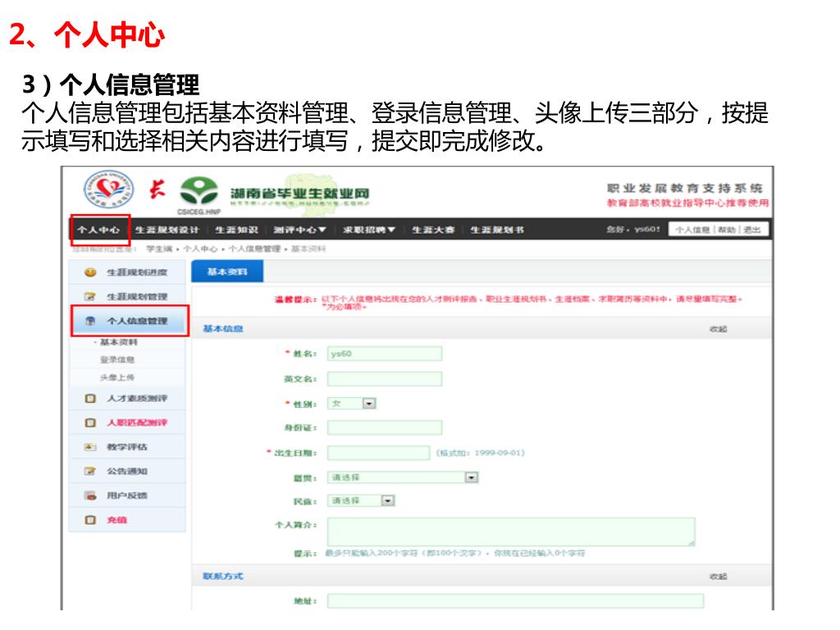Click the pencil icon beside 生涯规划管理
Image resolution: width=840 pixels, height=630 pixels.
90,296
